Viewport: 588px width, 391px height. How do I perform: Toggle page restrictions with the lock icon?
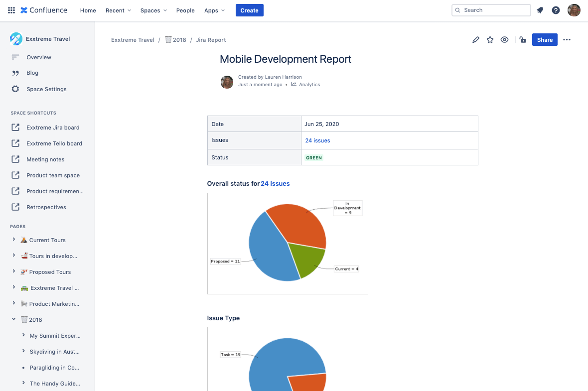(x=522, y=40)
